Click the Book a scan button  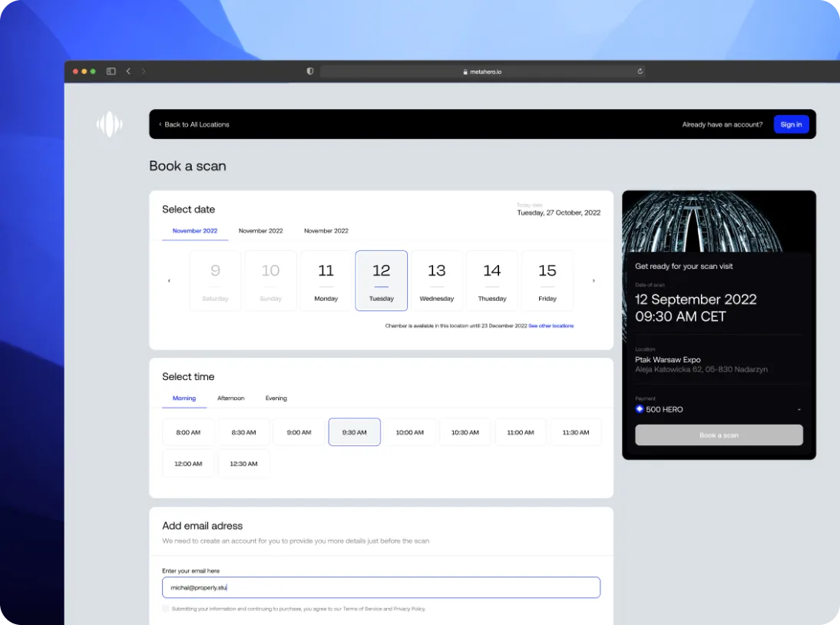[x=719, y=435]
